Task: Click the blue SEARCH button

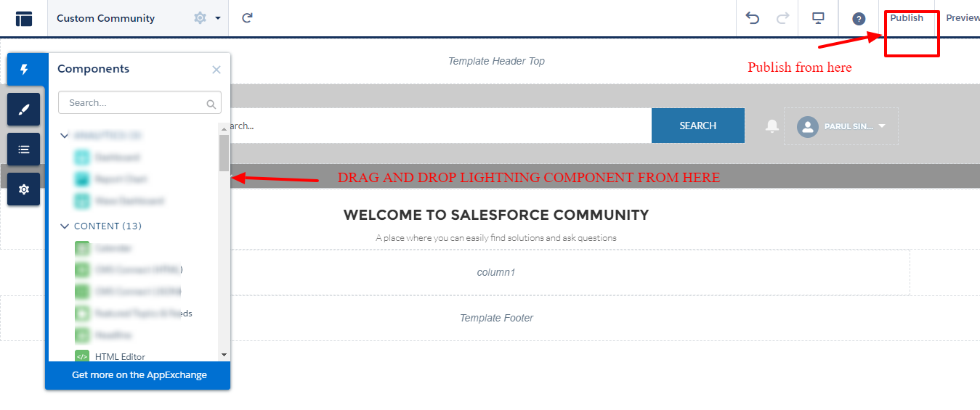Action: click(x=697, y=126)
